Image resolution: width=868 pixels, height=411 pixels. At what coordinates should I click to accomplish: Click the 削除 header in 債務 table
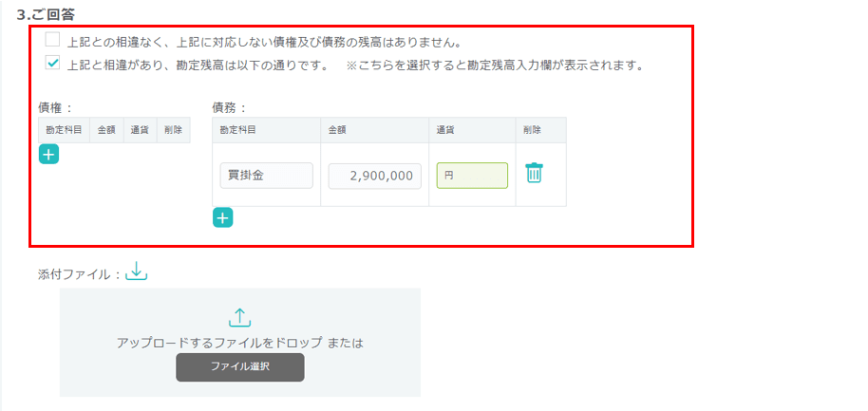coord(531,129)
